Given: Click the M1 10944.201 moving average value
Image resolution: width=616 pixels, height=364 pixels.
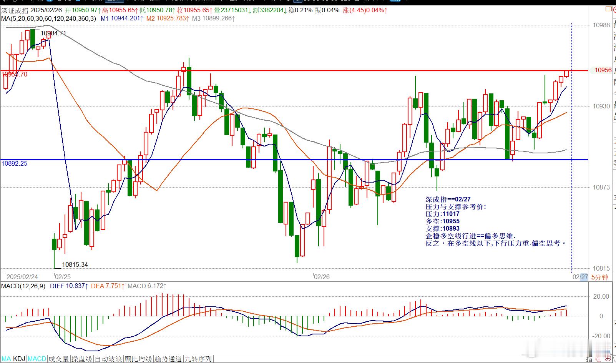Looking at the screenshot, I should pyautogui.click(x=122, y=18).
